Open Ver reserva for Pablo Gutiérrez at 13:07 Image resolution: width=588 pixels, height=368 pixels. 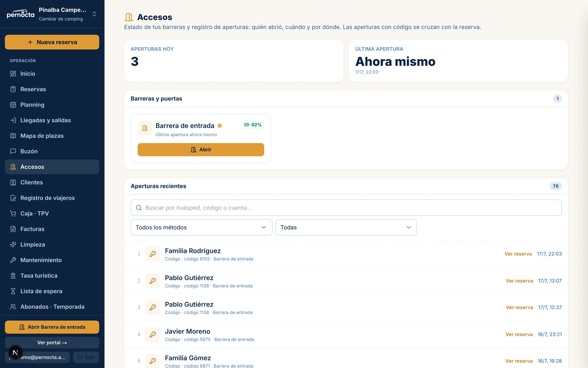click(519, 281)
